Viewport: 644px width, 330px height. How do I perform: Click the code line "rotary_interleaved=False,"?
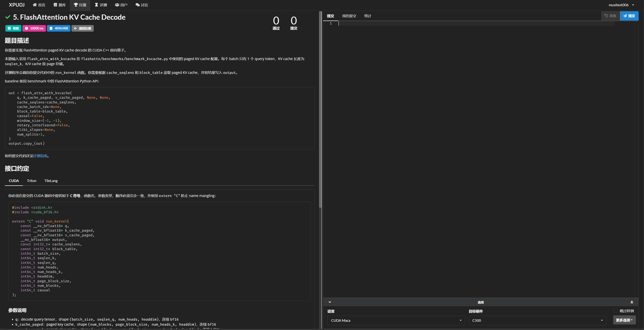pyautogui.click(x=44, y=125)
